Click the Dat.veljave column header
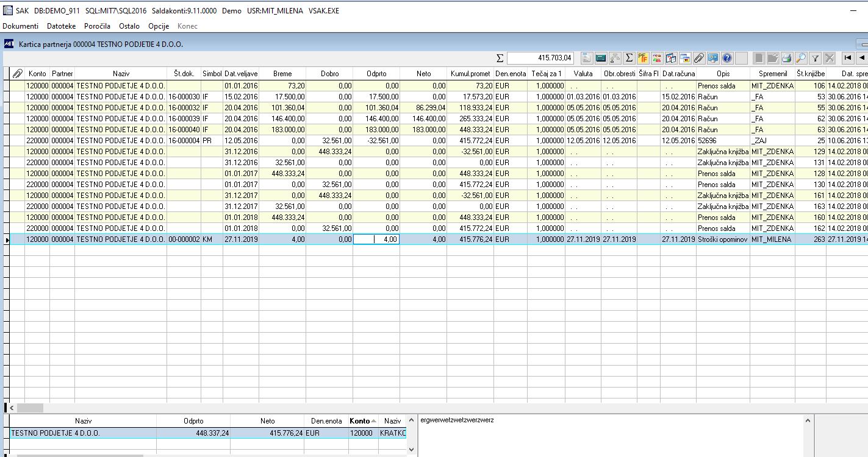868x457 pixels. [241, 73]
